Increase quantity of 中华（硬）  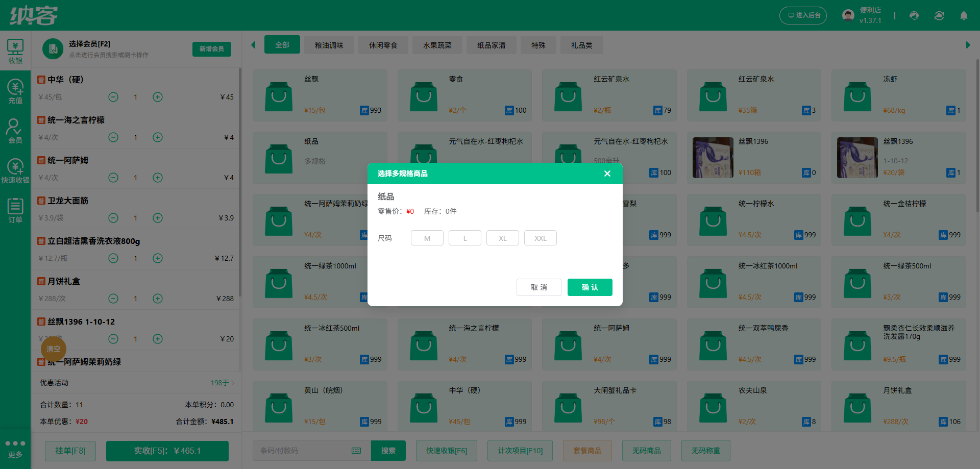(x=158, y=97)
